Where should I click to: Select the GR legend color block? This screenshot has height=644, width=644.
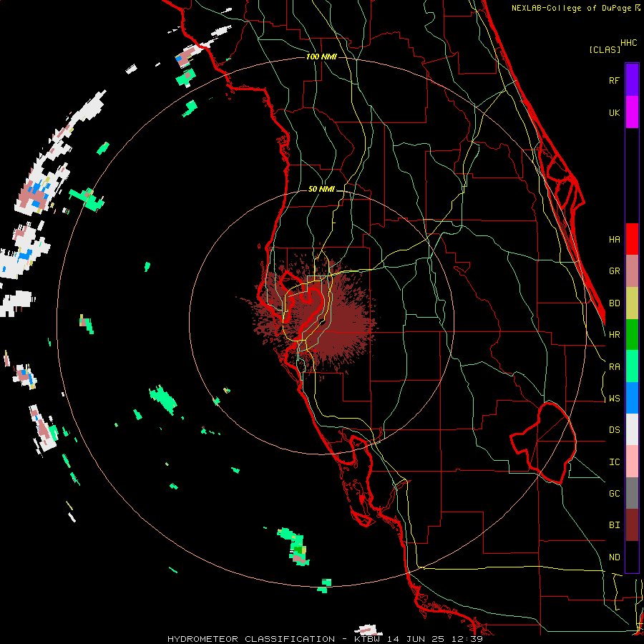[632, 271]
